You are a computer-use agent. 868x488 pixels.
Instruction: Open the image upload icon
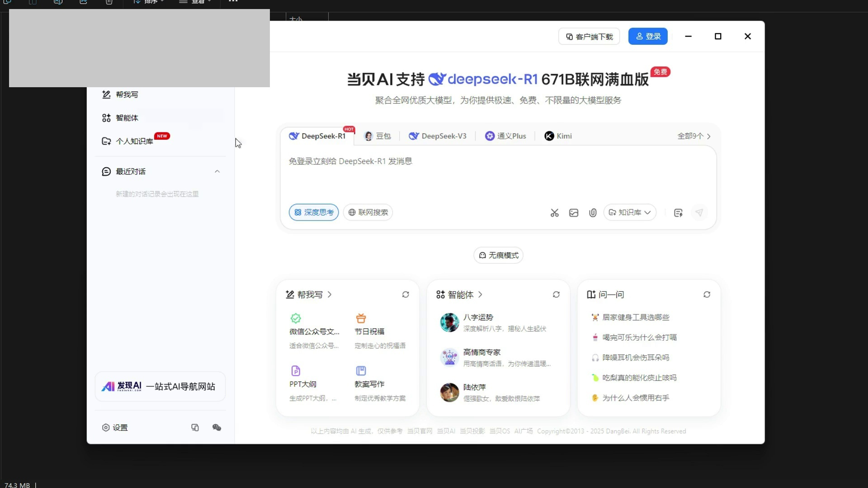coord(573,212)
